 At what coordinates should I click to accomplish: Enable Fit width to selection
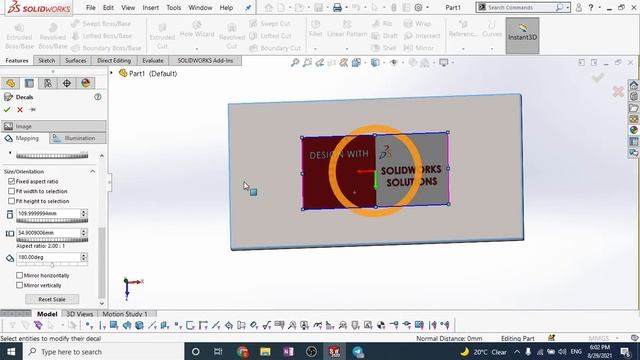point(11,191)
